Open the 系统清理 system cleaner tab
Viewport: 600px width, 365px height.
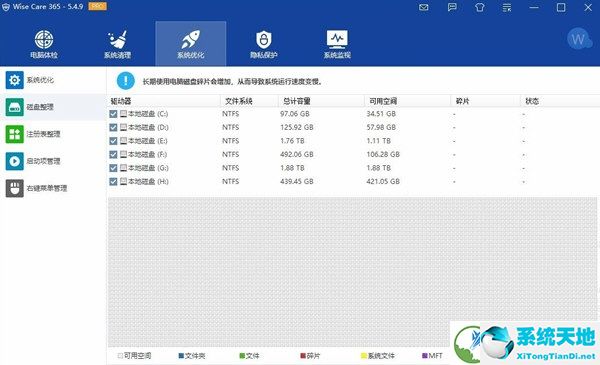pyautogui.click(x=117, y=44)
